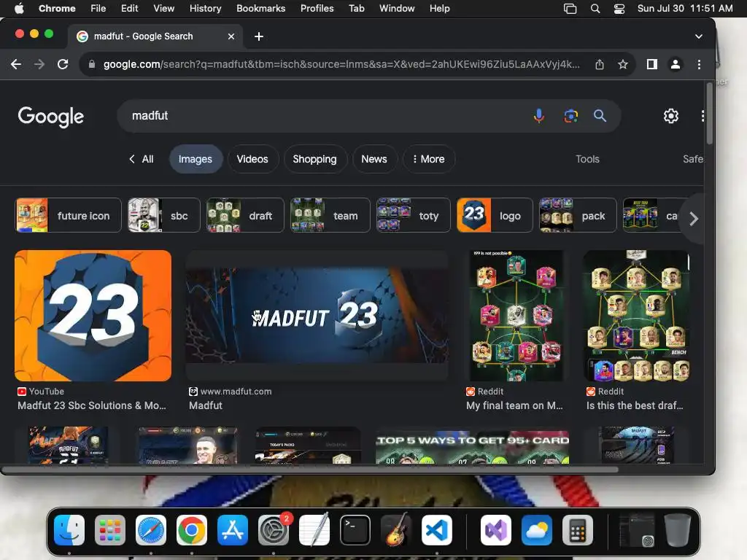
Task: Open TextEdit from the Dock
Action: pos(314,530)
